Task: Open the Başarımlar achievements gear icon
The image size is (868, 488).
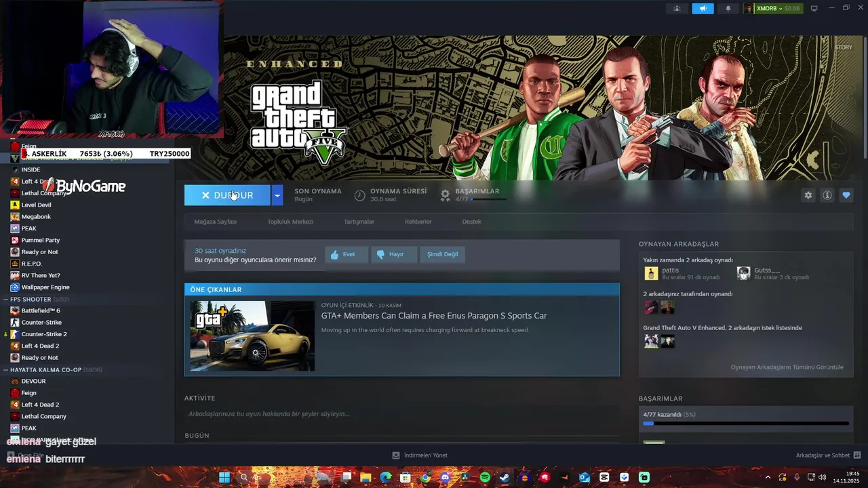Action: click(445, 195)
